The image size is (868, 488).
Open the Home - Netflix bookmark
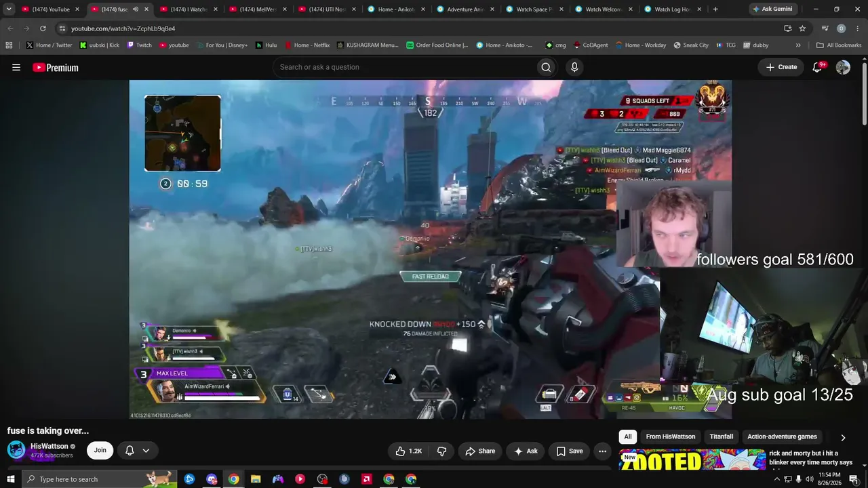pyautogui.click(x=307, y=45)
